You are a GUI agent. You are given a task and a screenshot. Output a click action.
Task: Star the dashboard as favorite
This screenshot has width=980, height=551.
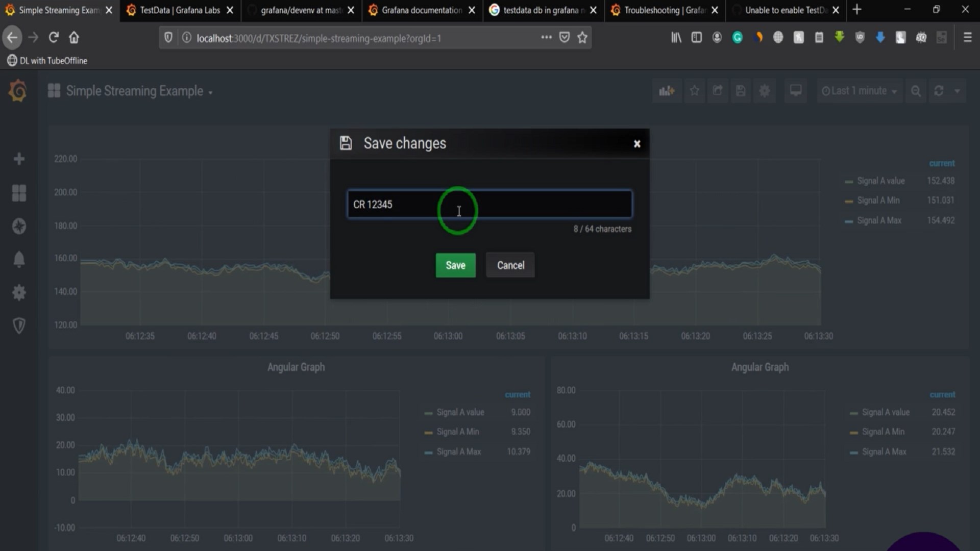695,91
